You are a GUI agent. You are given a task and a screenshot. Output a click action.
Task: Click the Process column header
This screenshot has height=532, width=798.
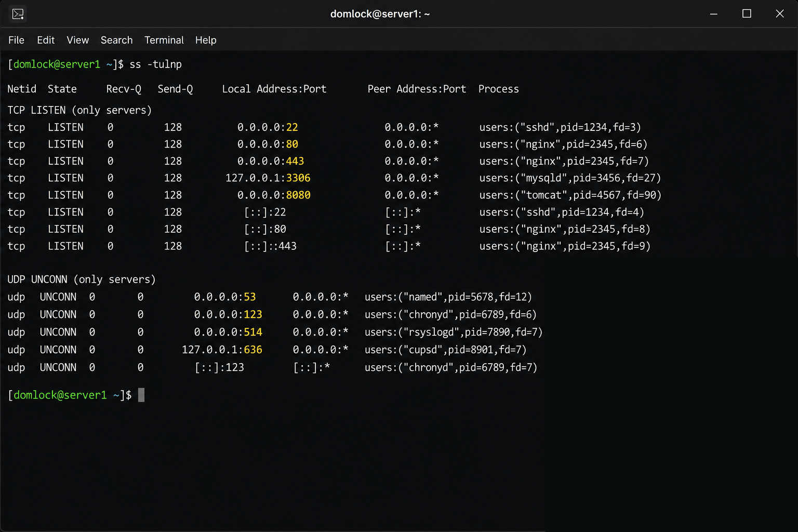tap(498, 89)
